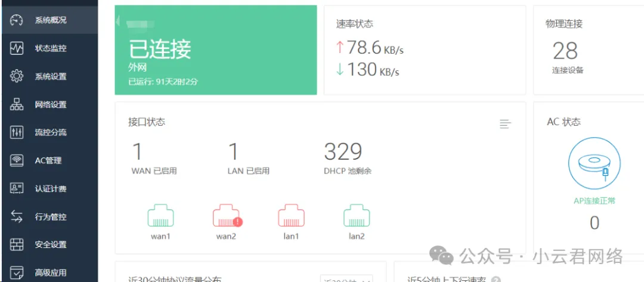Select the 行为管控 arrows icon
This screenshot has height=282, width=644.
tap(17, 217)
